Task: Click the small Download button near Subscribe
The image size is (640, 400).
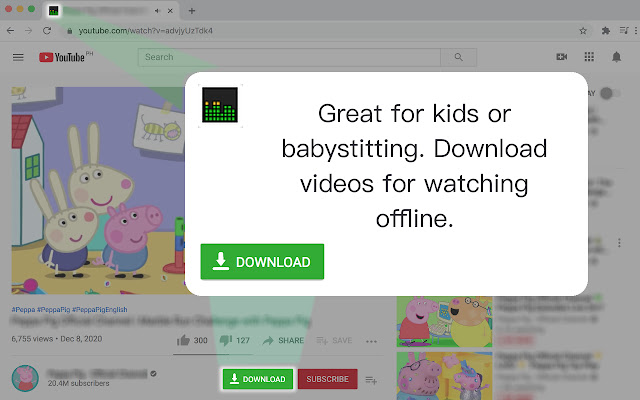Action: point(258,379)
